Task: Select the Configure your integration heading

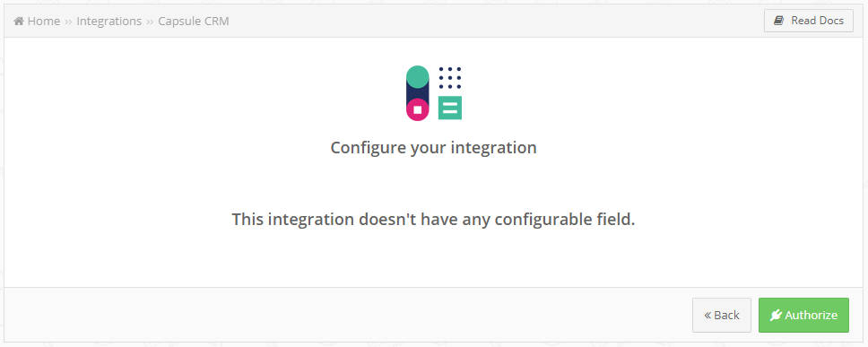Action: pos(433,148)
